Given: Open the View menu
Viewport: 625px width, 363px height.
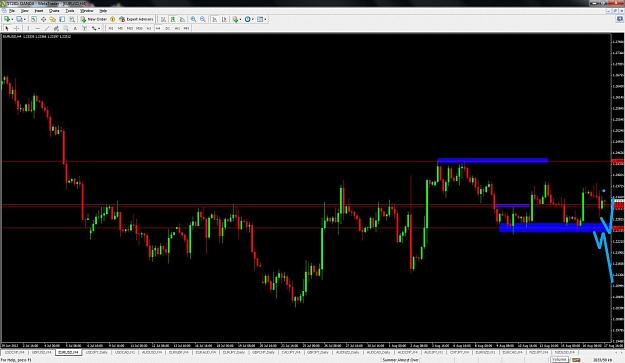Looking at the screenshot, I should 24,11.
